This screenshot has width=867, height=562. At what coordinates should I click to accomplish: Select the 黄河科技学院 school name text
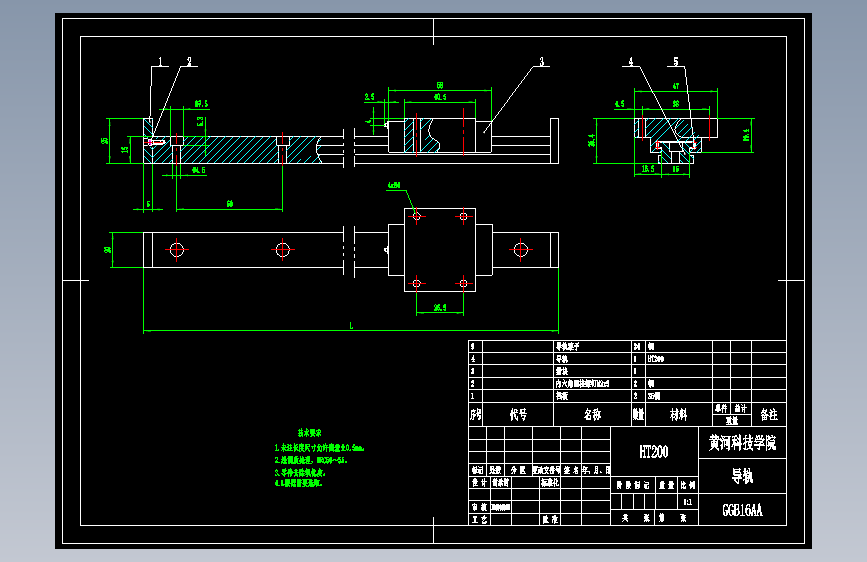(x=742, y=443)
